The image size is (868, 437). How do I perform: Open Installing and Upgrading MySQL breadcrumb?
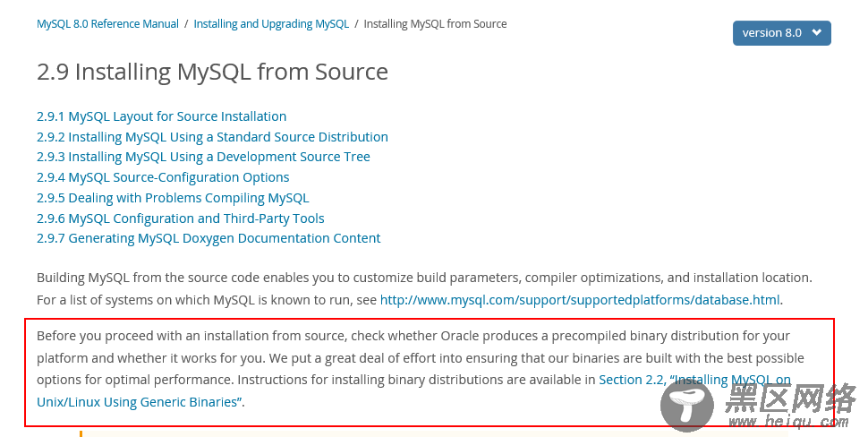tap(271, 24)
